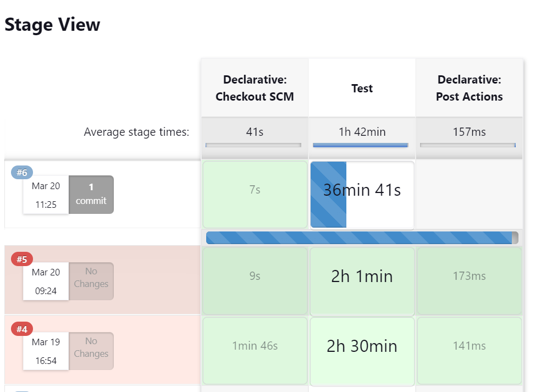The height and width of the screenshot is (392, 552).
Task: Click the #6 build number badge
Action: tap(21, 173)
